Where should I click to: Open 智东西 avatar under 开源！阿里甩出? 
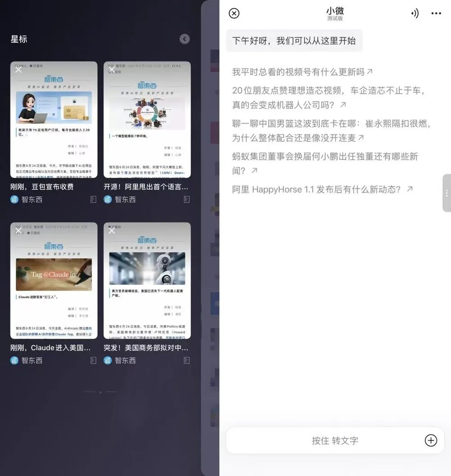pyautogui.click(x=108, y=199)
